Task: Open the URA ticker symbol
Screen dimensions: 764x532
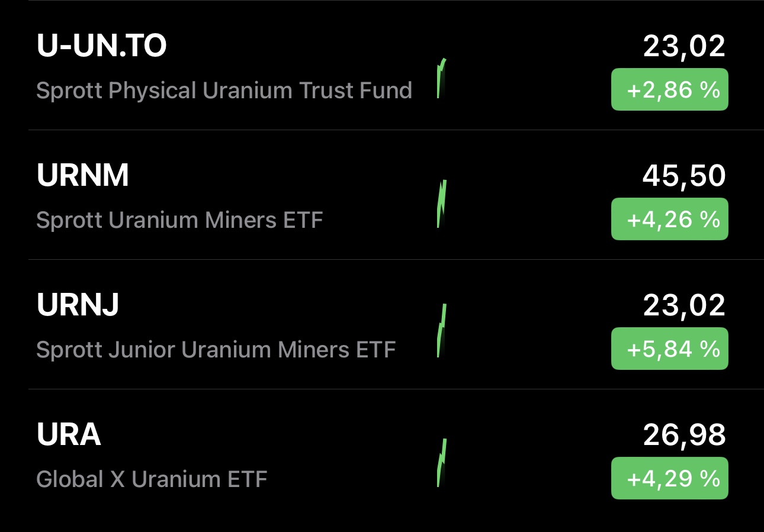Action: click(69, 435)
